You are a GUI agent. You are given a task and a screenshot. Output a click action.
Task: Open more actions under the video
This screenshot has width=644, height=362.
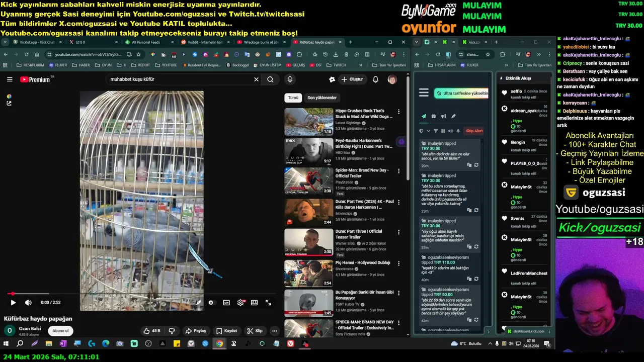274,331
